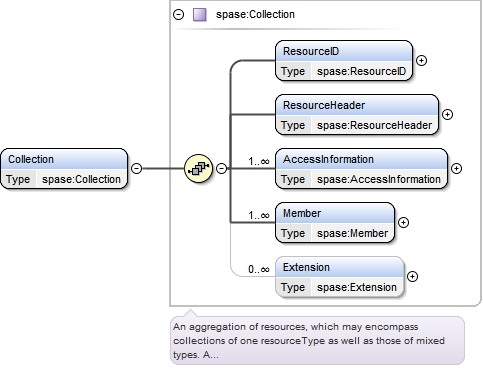
Task: Select the ResourceID element title
Action: (311, 51)
